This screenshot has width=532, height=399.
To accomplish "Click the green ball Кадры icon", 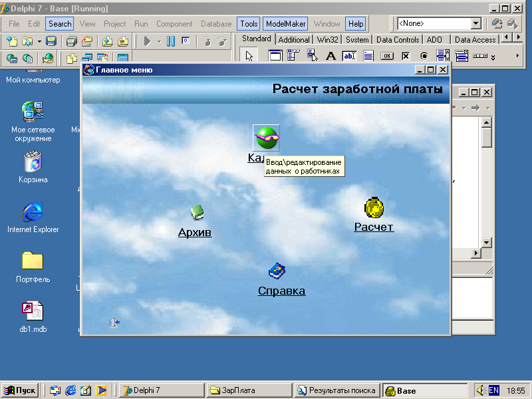I will [267, 138].
